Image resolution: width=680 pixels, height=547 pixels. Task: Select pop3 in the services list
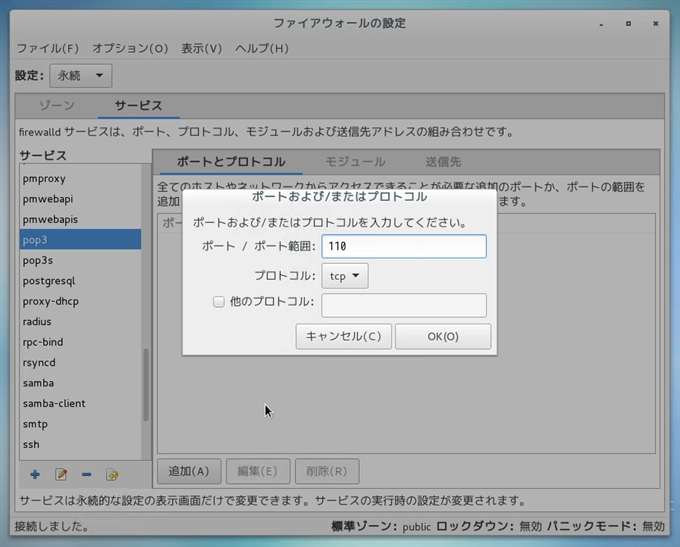(80, 239)
